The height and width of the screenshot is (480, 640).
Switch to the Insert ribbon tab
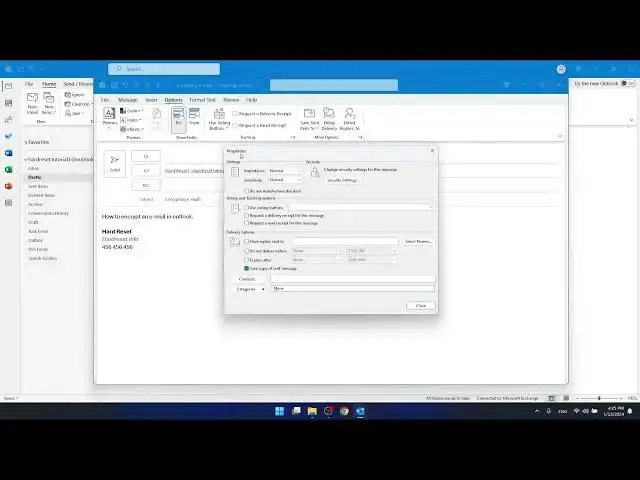point(151,100)
